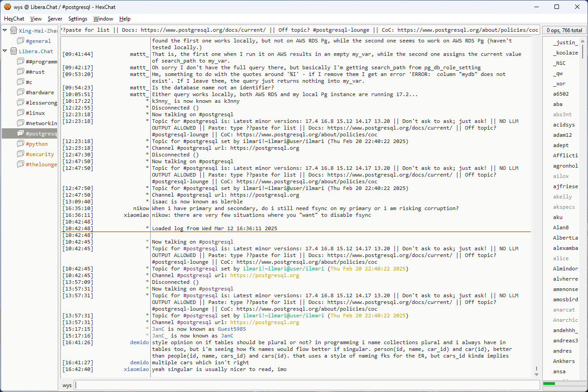Click the wys nickname button
The height and width of the screenshot is (392, 588).
click(x=67, y=385)
